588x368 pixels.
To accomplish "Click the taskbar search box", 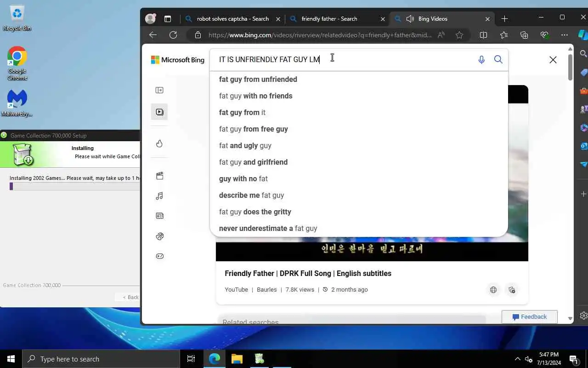I will point(101,359).
